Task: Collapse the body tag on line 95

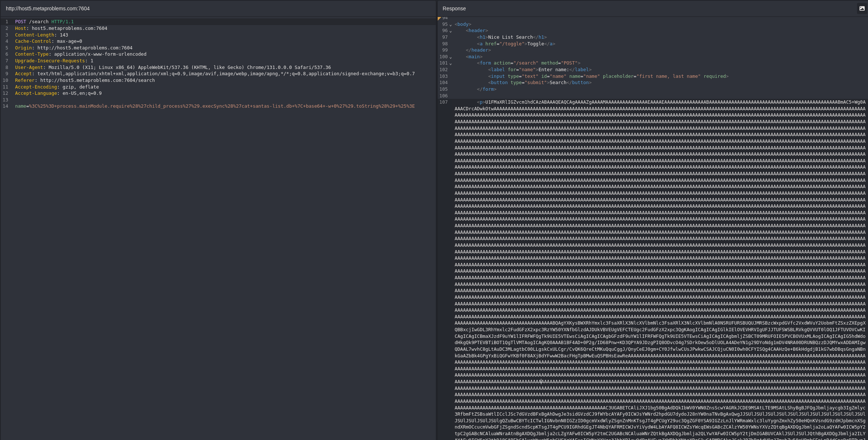Action: 451,25
